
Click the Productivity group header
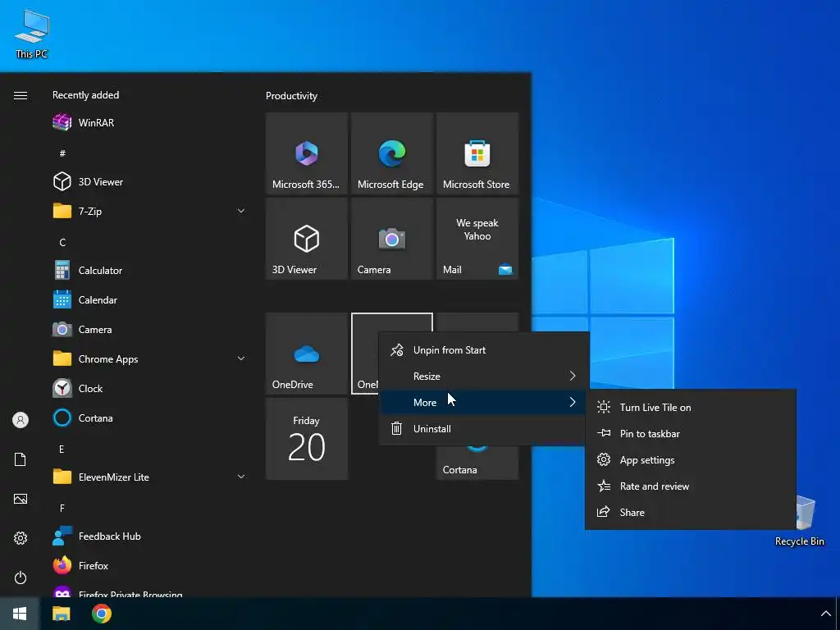coord(291,96)
